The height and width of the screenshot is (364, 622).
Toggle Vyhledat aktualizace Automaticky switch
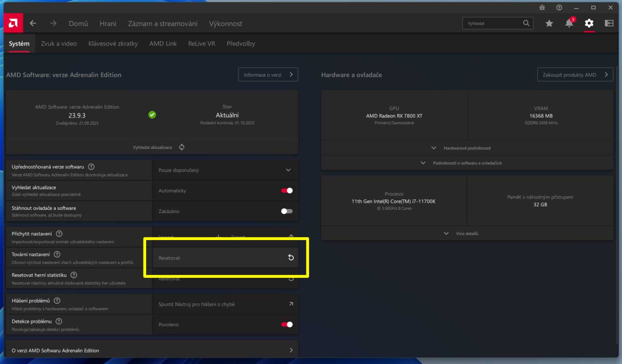click(287, 190)
